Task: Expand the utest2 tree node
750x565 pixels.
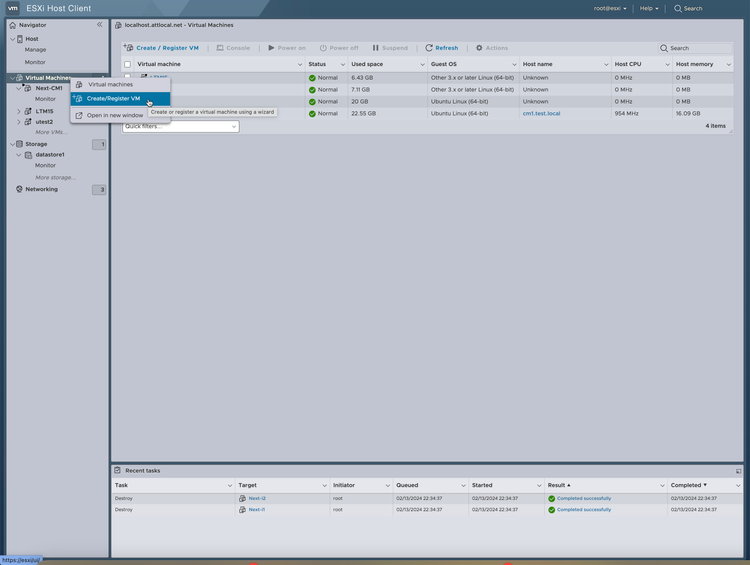Action: [18, 122]
